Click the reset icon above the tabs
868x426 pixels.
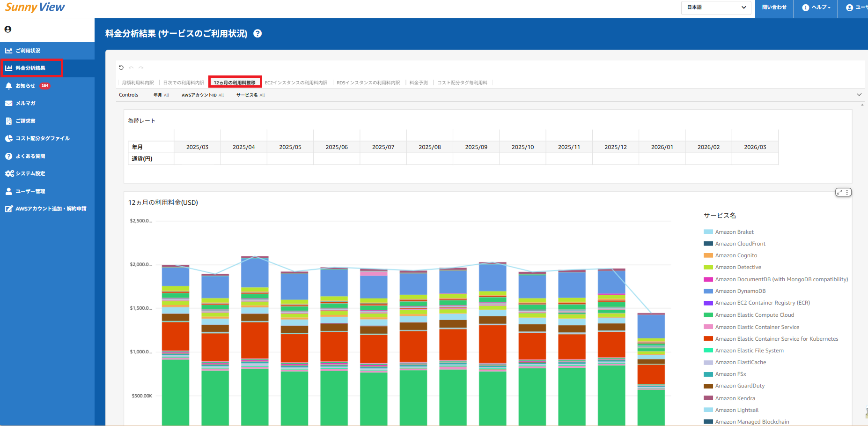click(121, 67)
